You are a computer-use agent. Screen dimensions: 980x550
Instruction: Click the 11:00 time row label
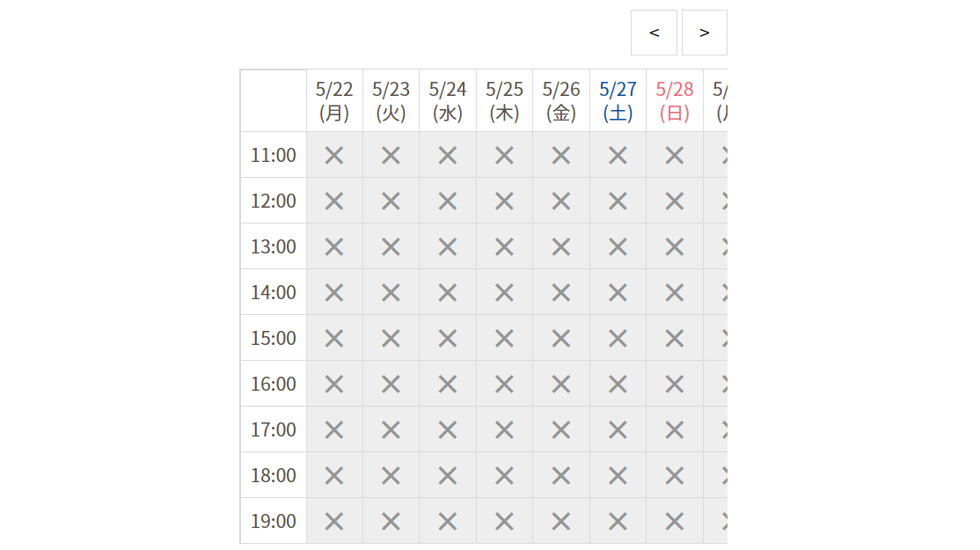(274, 156)
